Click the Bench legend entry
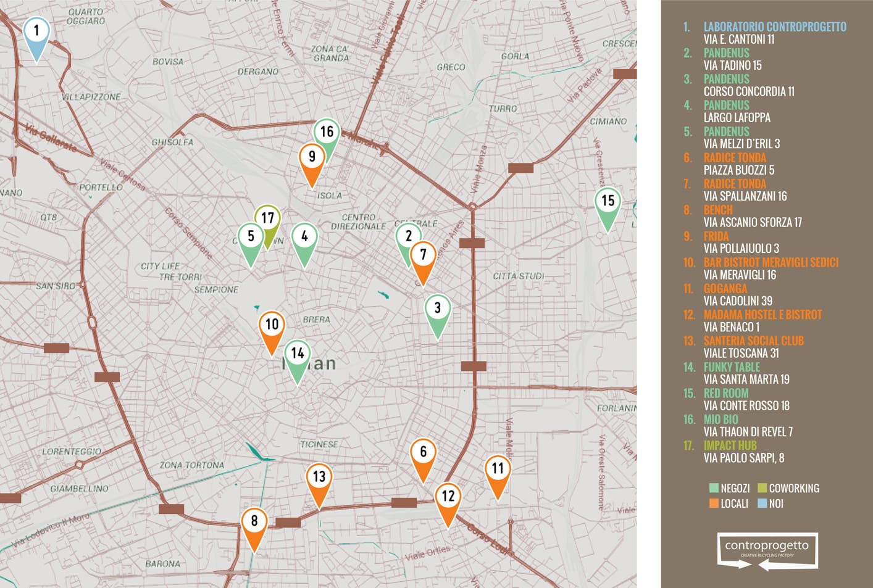 point(718,210)
